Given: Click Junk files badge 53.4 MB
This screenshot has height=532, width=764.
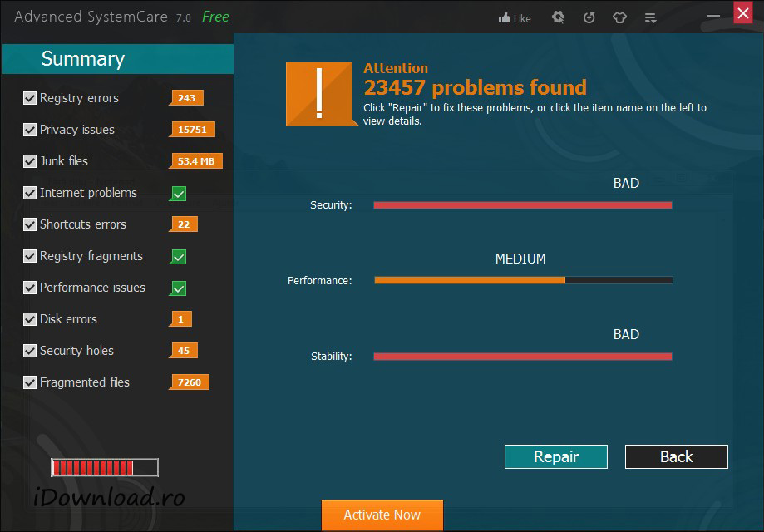Looking at the screenshot, I should [x=196, y=161].
